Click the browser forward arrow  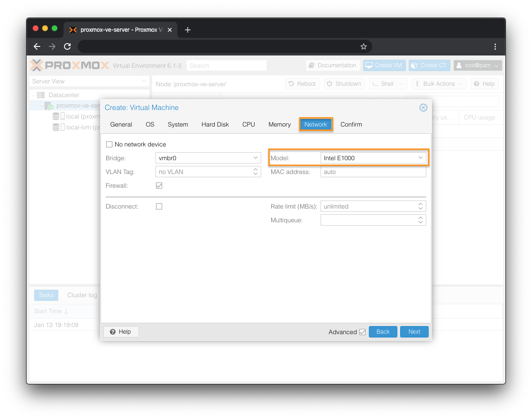[52, 46]
